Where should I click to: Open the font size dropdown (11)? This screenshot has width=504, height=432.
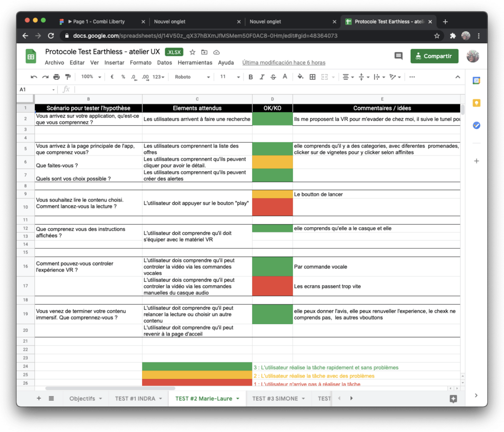(230, 77)
